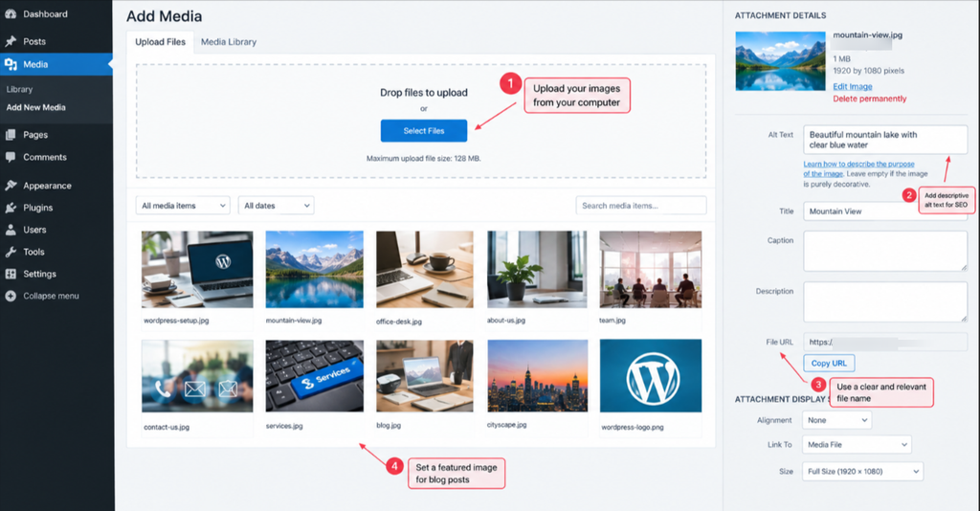Select the cityscape.jpg thumbnail
Viewport: 980px width, 511px height.
point(538,376)
